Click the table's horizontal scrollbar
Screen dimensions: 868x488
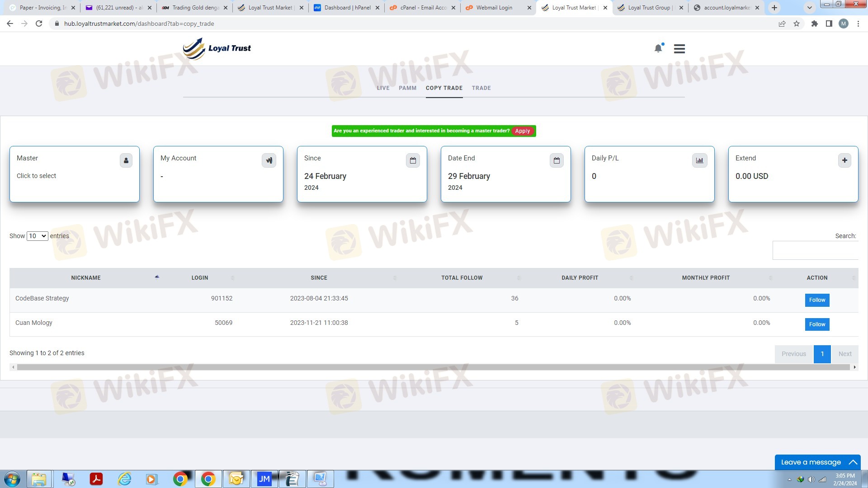[x=434, y=367]
